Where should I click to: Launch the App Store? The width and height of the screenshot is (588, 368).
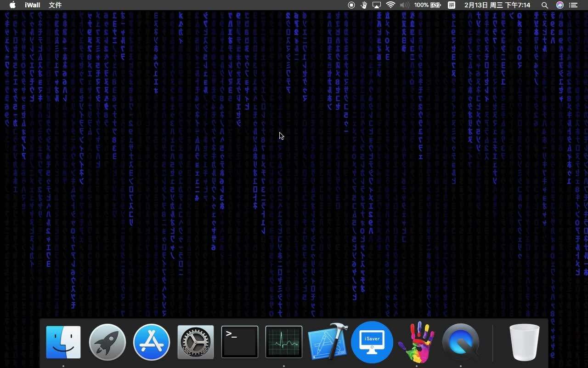point(152,342)
